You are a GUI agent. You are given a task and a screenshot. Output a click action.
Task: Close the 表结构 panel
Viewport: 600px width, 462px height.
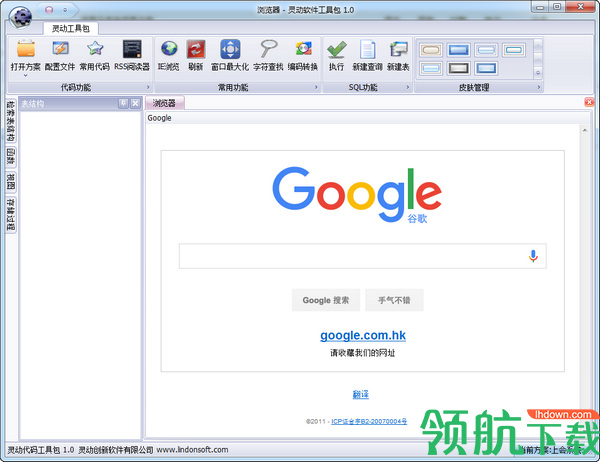click(135, 103)
